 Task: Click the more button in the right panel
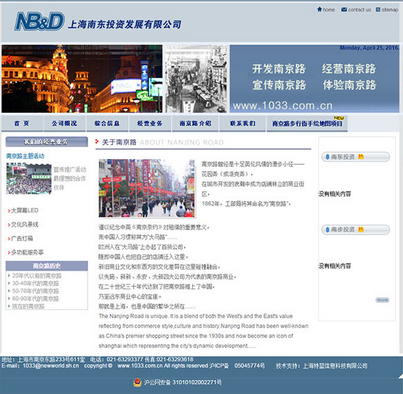click(382, 300)
